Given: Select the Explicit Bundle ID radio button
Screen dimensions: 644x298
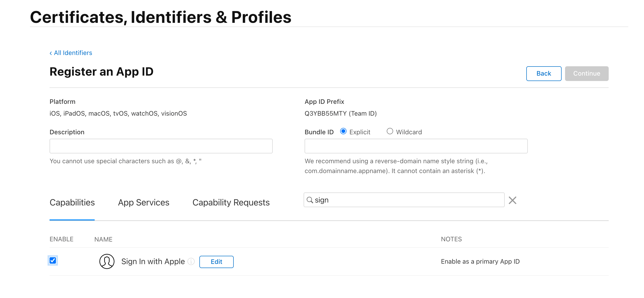Looking at the screenshot, I should [343, 131].
